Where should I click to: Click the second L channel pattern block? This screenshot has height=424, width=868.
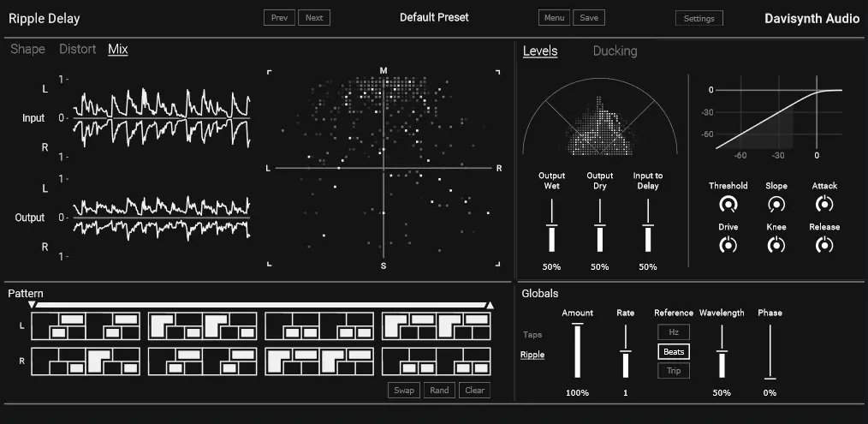pyautogui.click(x=203, y=325)
